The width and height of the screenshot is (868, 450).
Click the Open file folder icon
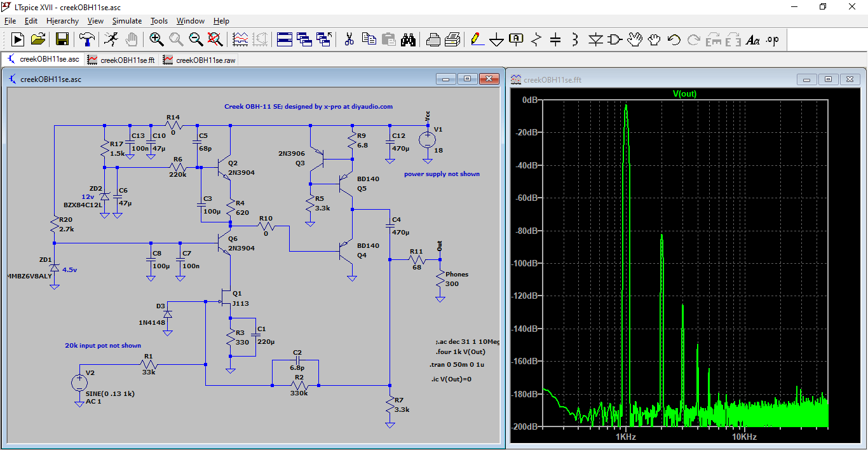[x=38, y=39]
